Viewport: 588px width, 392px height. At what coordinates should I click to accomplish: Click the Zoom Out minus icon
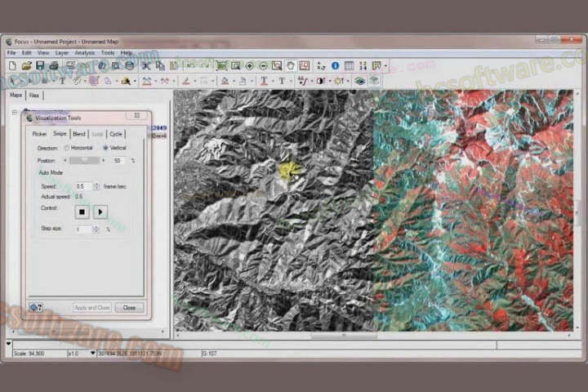point(263,66)
